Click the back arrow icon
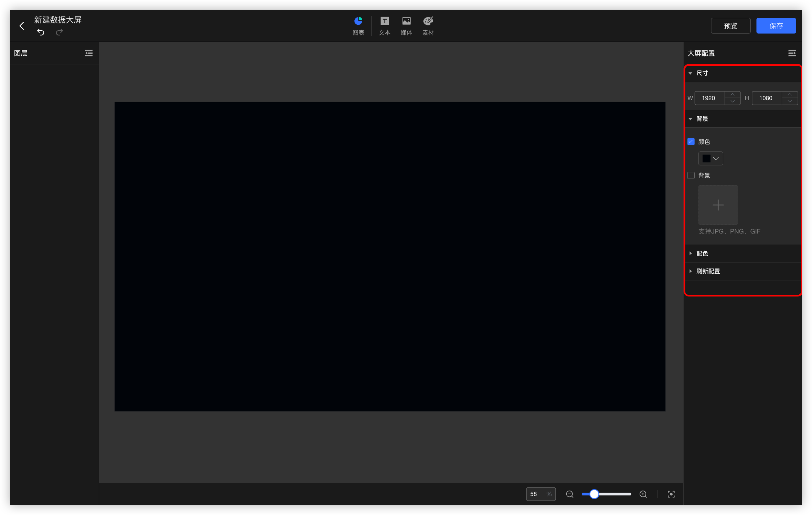Viewport: 812px width, 515px height. coord(22,26)
